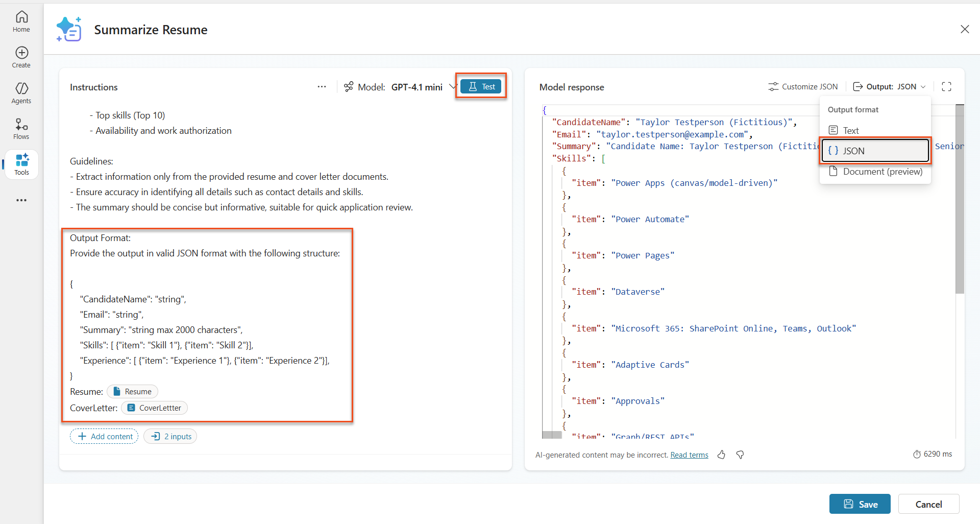Save the Summarize Resume prompt
980x524 pixels.
pos(860,504)
